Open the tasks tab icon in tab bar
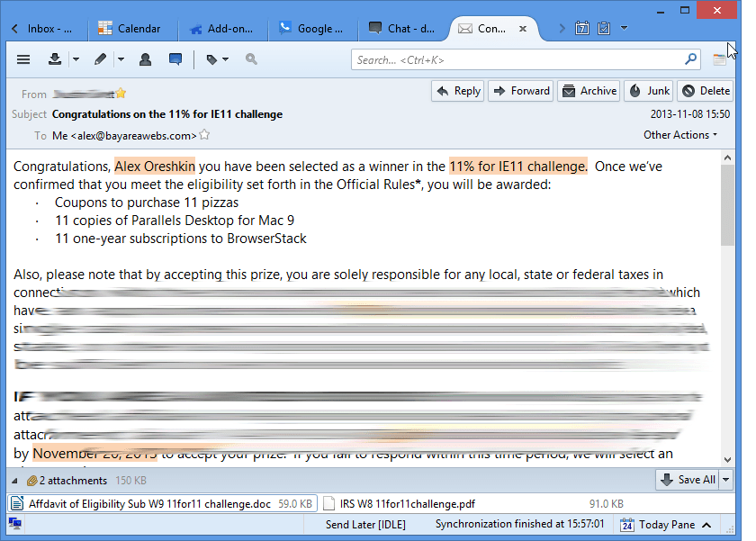The image size is (756, 541). pyautogui.click(x=604, y=28)
